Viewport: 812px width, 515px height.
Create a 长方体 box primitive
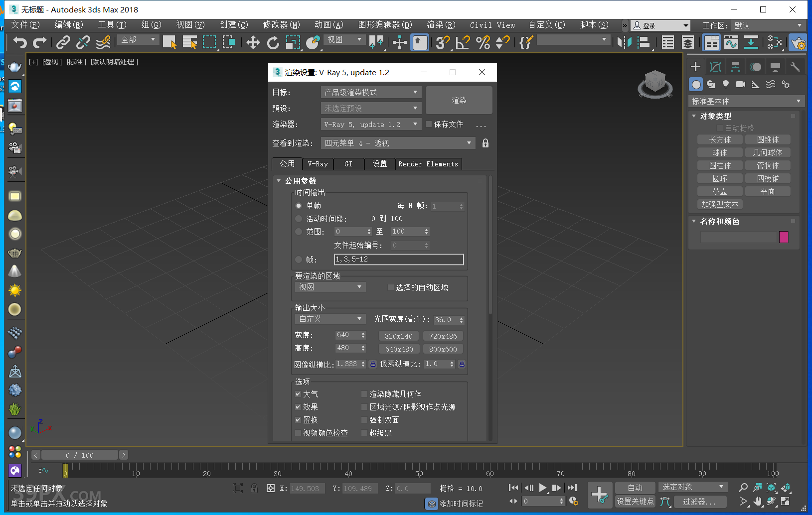point(720,139)
